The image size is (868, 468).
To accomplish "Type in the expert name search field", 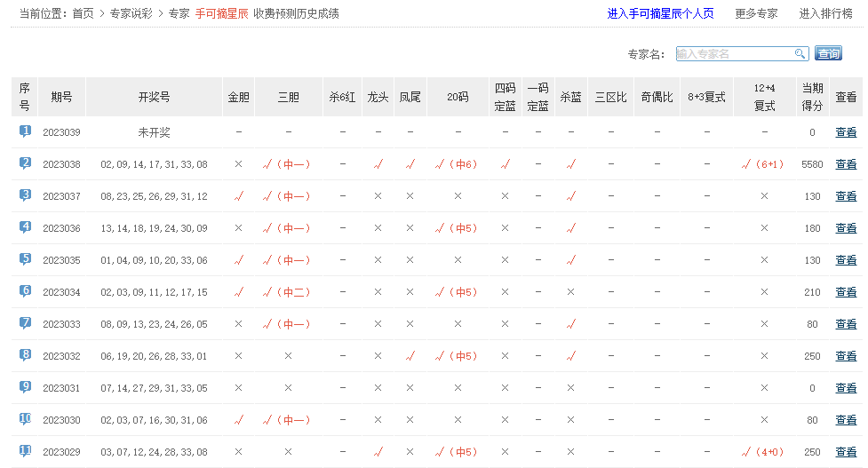I will pyautogui.click(x=734, y=54).
